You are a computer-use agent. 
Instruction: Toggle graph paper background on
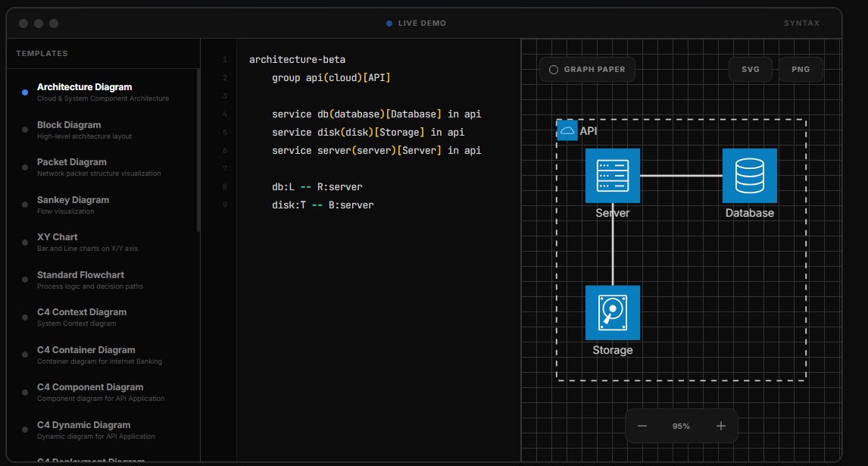[587, 69]
